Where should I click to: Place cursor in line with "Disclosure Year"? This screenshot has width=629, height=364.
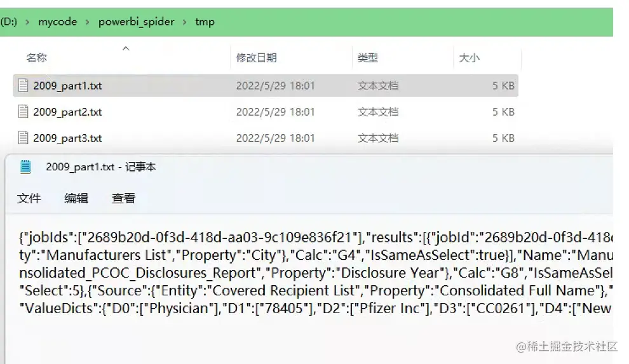click(316, 273)
